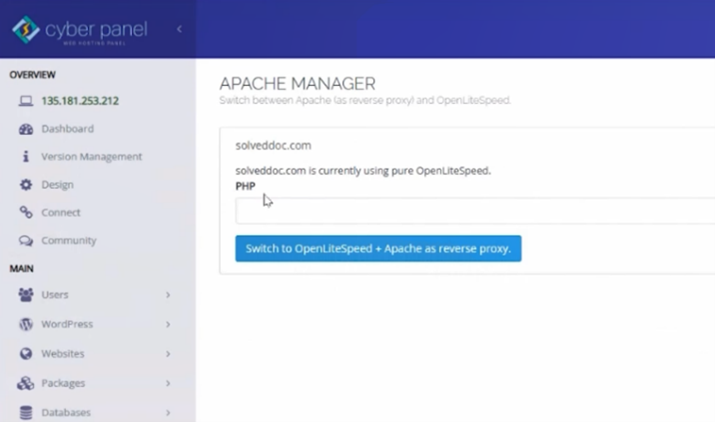Viewport: 715px width, 422px height.
Task: Click the Version Management info icon
Action: [26, 156]
